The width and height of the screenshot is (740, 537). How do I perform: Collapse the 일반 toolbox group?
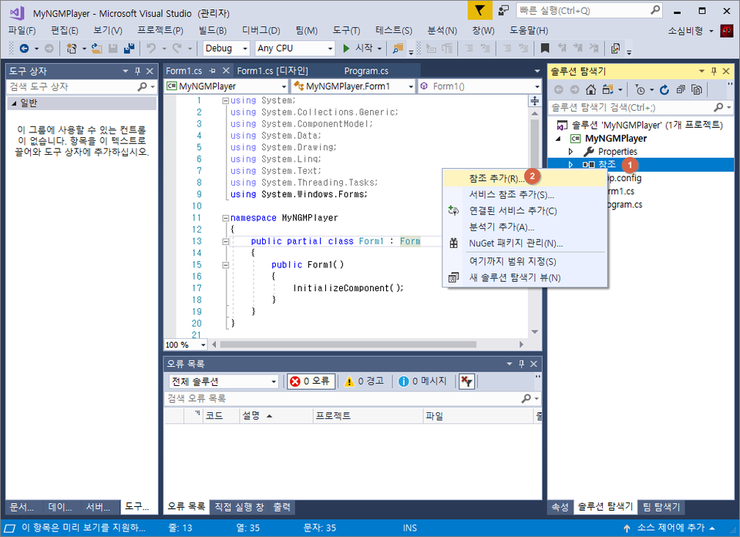point(14,103)
